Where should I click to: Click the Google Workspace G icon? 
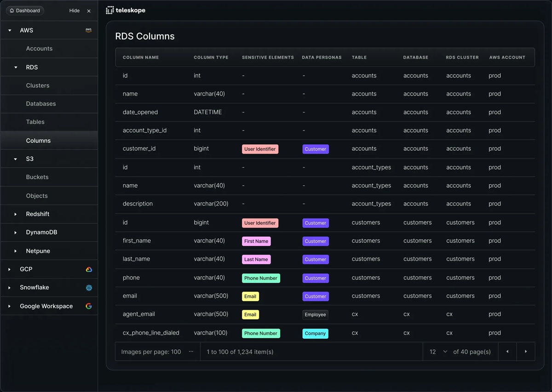coord(89,306)
